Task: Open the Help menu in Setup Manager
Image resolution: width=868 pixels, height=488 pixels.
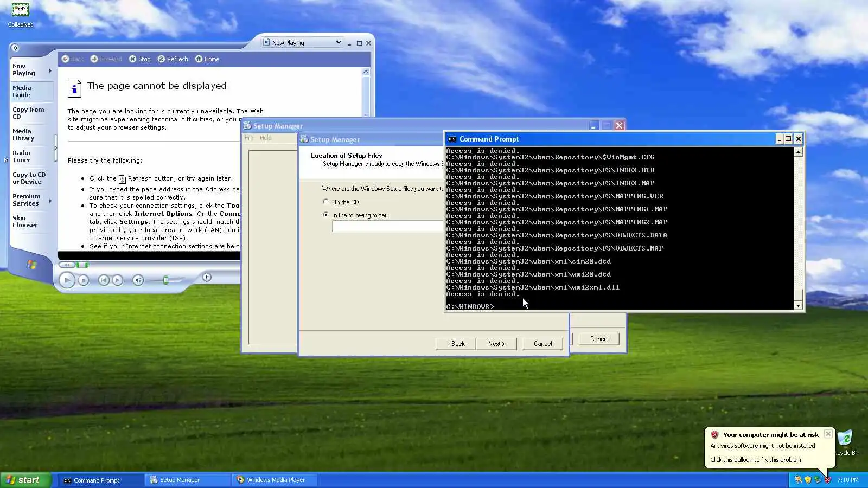Action: [x=265, y=138]
